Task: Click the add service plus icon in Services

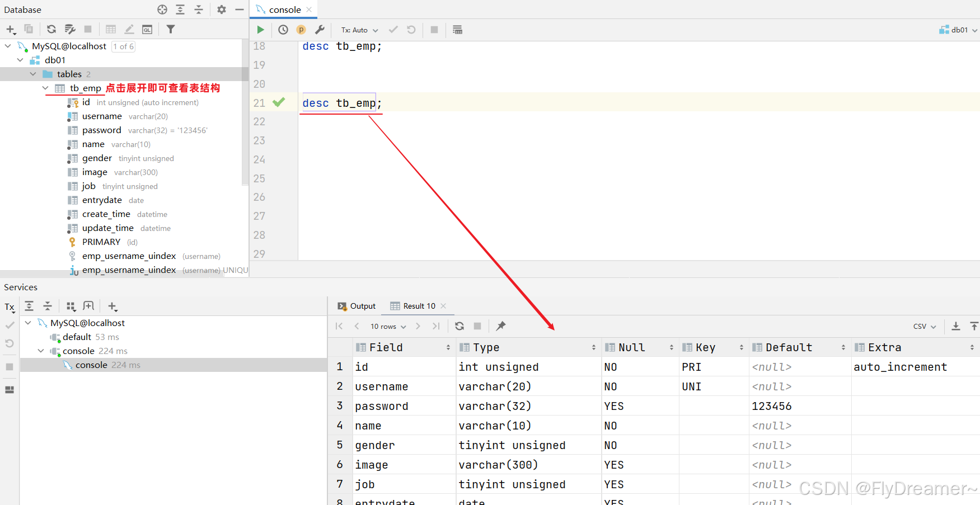Action: click(112, 306)
